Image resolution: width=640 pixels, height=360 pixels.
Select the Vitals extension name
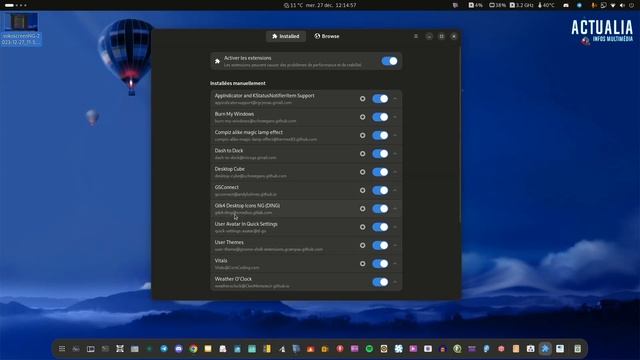point(221,261)
